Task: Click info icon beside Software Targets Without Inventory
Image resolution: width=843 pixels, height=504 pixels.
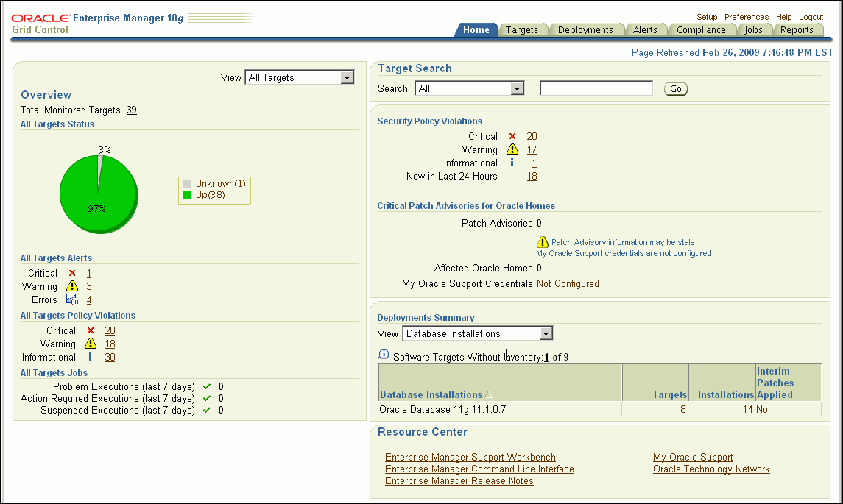Action: [x=384, y=355]
